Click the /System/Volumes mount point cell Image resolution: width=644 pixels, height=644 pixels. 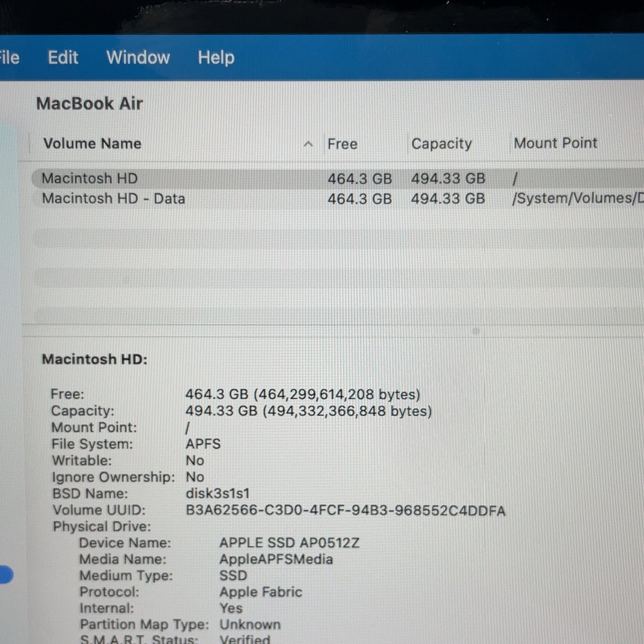tap(578, 198)
